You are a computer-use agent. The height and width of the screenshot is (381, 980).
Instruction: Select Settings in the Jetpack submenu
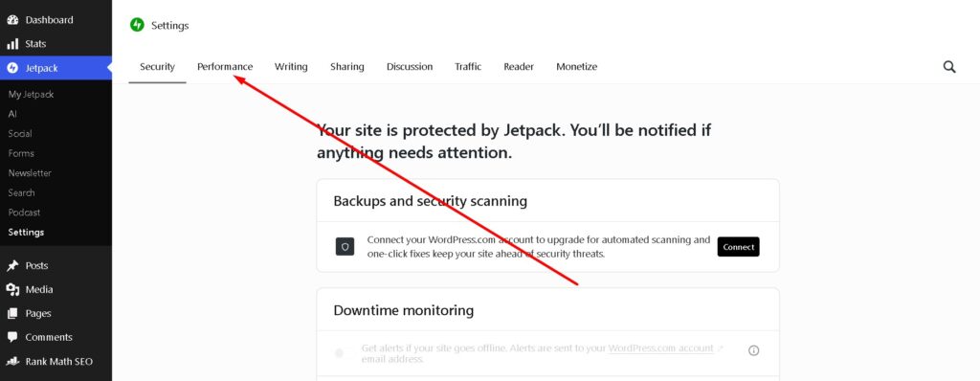(26, 232)
